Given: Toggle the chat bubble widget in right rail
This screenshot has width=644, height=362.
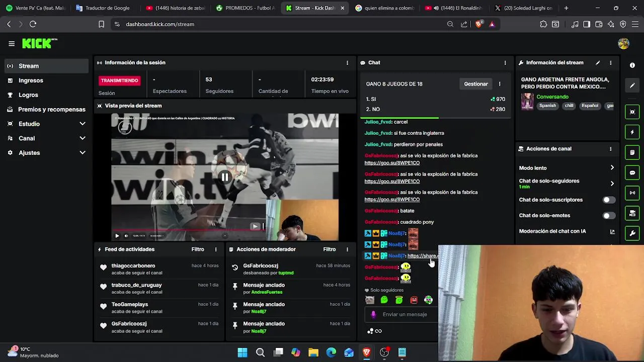Looking at the screenshot, I should click(632, 173).
